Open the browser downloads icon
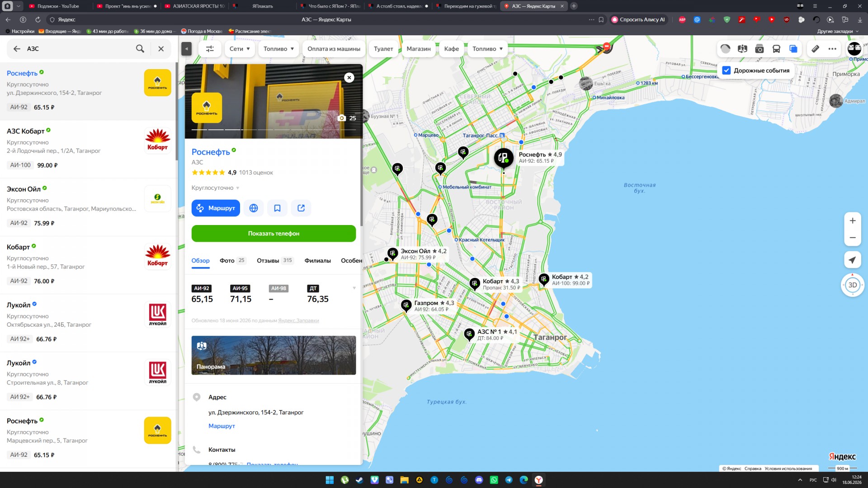Viewport: 868px width, 488px height. (860, 19)
